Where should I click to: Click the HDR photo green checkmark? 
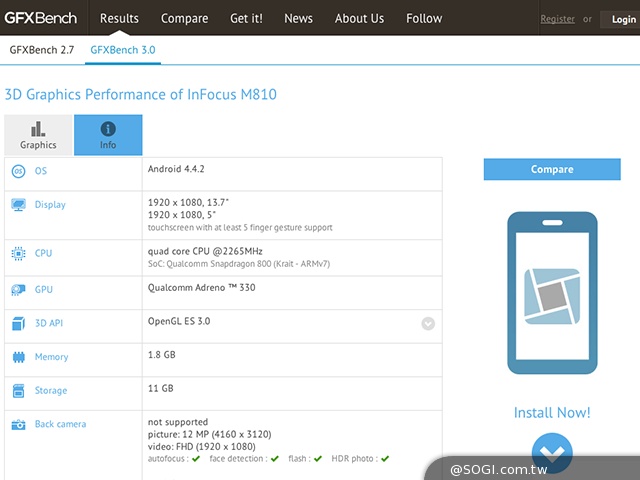pos(385,459)
